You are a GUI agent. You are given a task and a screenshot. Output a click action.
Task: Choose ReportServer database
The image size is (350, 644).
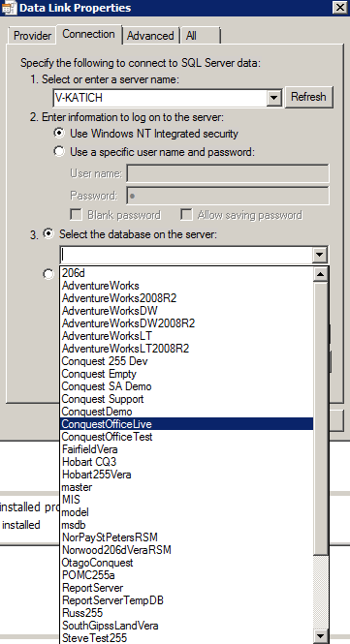(187, 588)
